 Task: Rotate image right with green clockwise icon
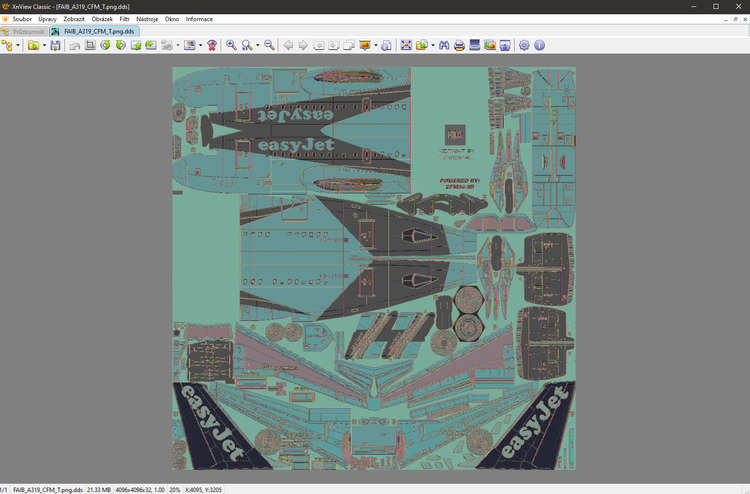coord(121,45)
